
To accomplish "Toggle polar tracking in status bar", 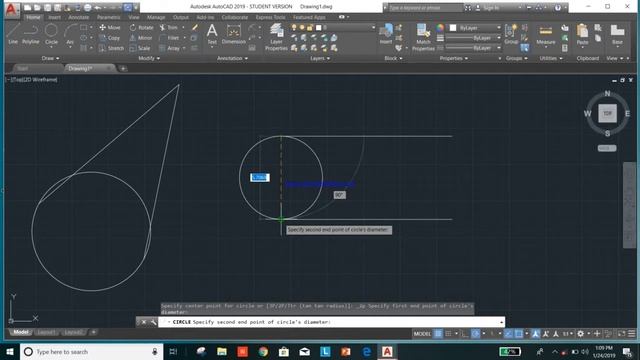I will (476, 334).
